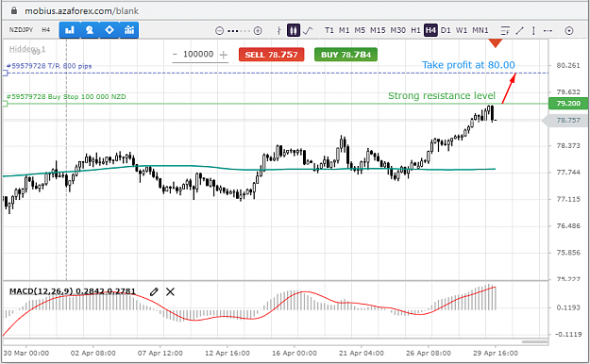
Task: Click the circled dot target icon
Action: [x=569, y=31]
